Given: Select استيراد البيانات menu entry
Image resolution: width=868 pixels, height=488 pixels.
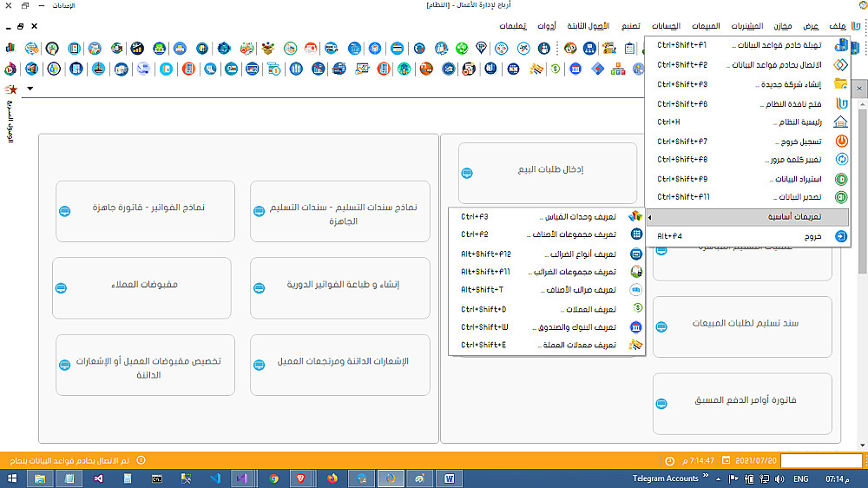Looking at the screenshot, I should (747, 179).
